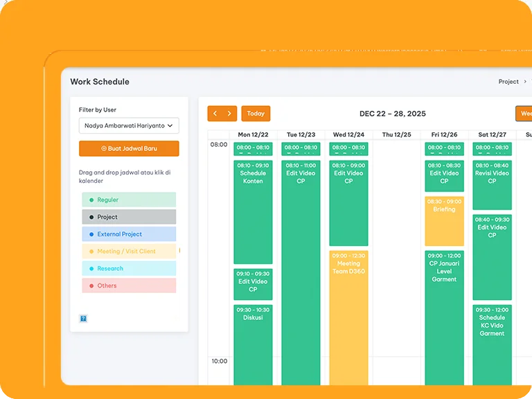Open Wednesday Meeting Team D360 event

[x=349, y=318]
